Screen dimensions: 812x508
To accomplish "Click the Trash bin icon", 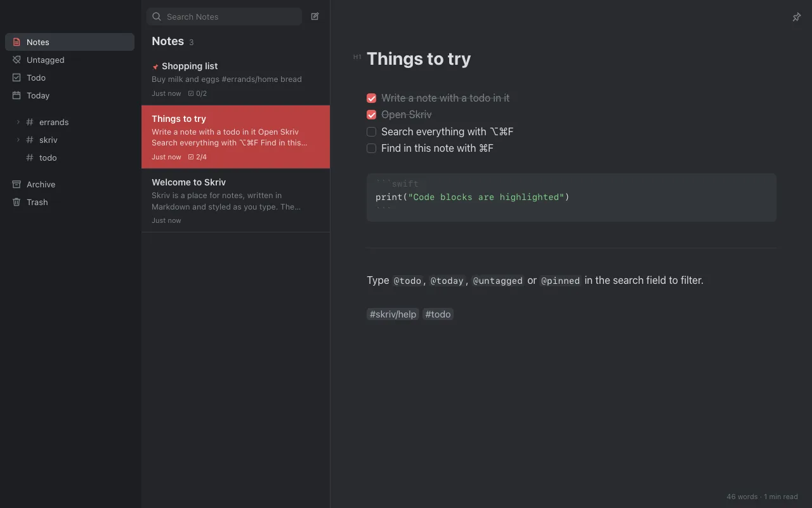I will coord(16,202).
